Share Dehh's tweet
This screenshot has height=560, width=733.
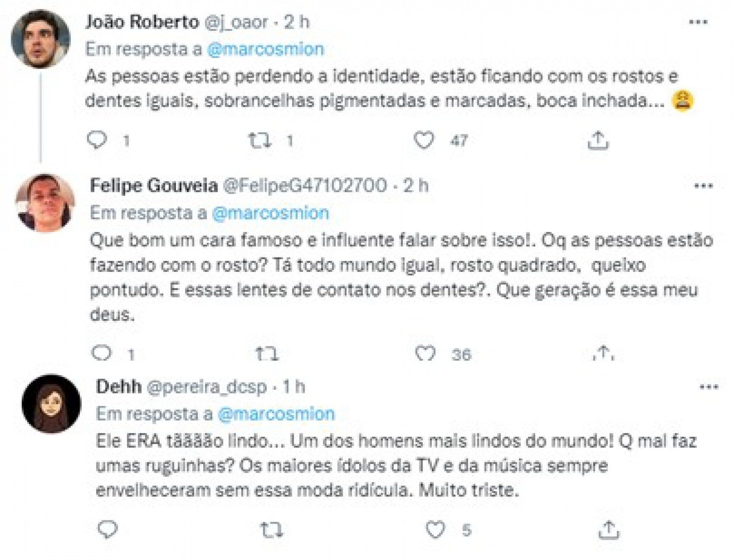point(609,529)
